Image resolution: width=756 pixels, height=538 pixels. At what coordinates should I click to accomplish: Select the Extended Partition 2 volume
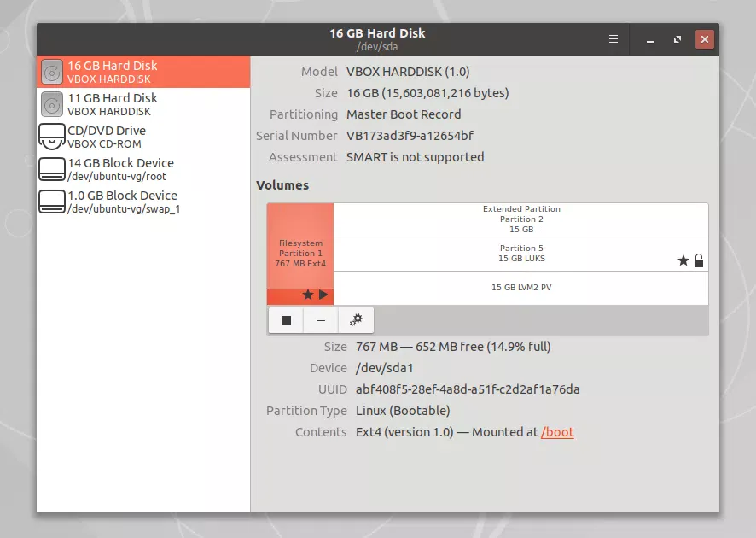[520, 219]
